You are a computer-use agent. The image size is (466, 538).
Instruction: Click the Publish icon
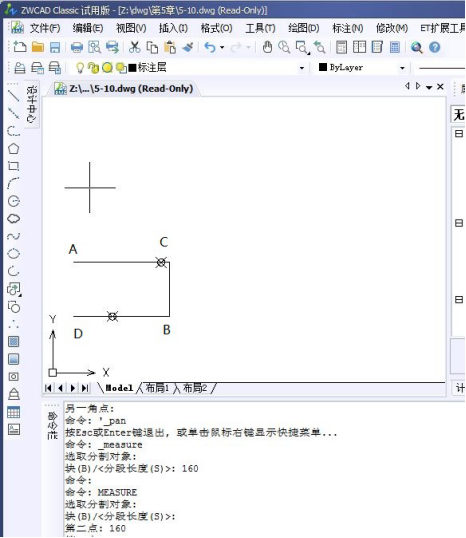[x=112, y=47]
